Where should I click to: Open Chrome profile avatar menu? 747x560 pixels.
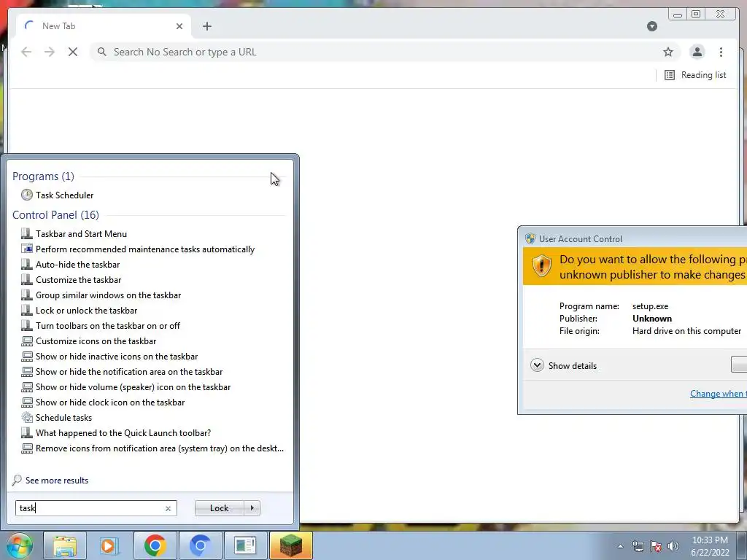point(697,52)
